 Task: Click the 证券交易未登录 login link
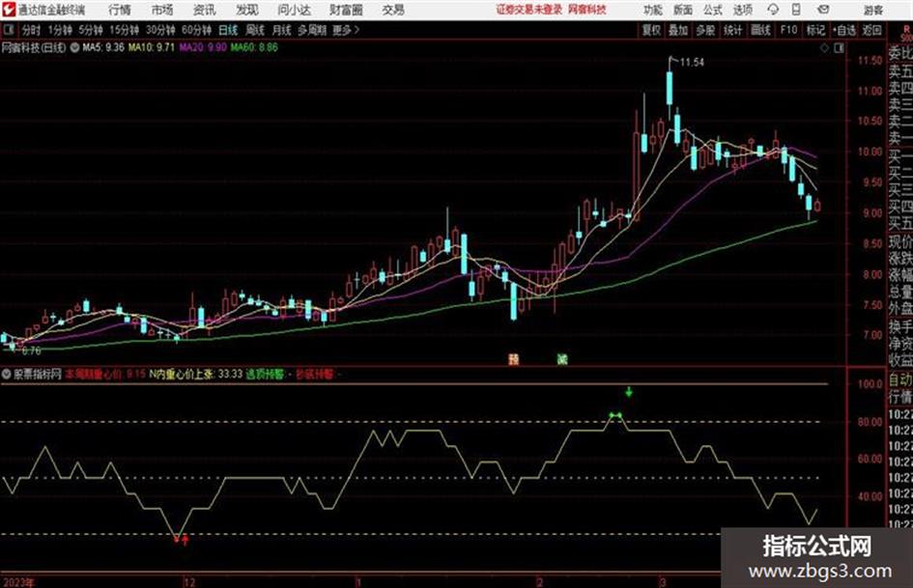tap(529, 10)
